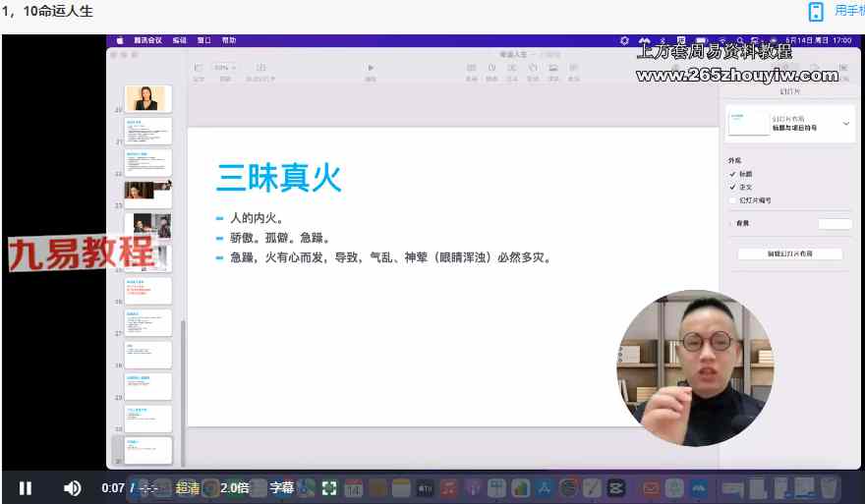Open the 腾讯会议 menu
This screenshot has width=865, height=504.
(x=147, y=40)
